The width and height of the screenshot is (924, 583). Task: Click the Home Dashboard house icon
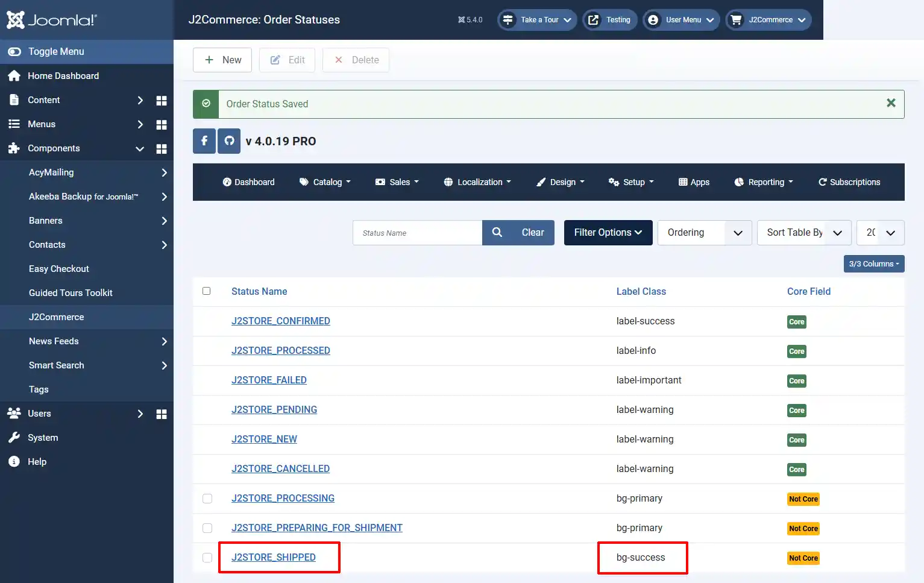tap(14, 76)
